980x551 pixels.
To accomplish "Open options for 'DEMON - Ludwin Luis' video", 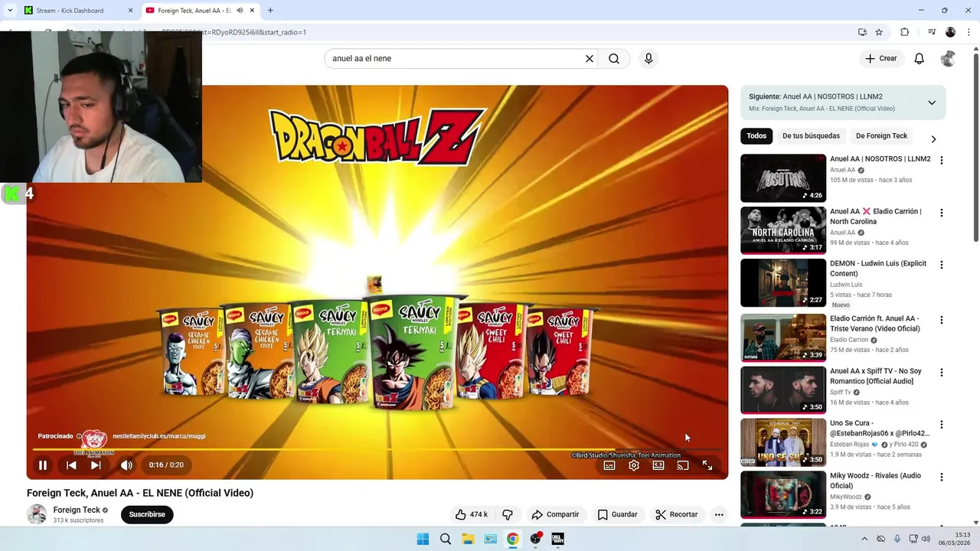I will point(942,265).
